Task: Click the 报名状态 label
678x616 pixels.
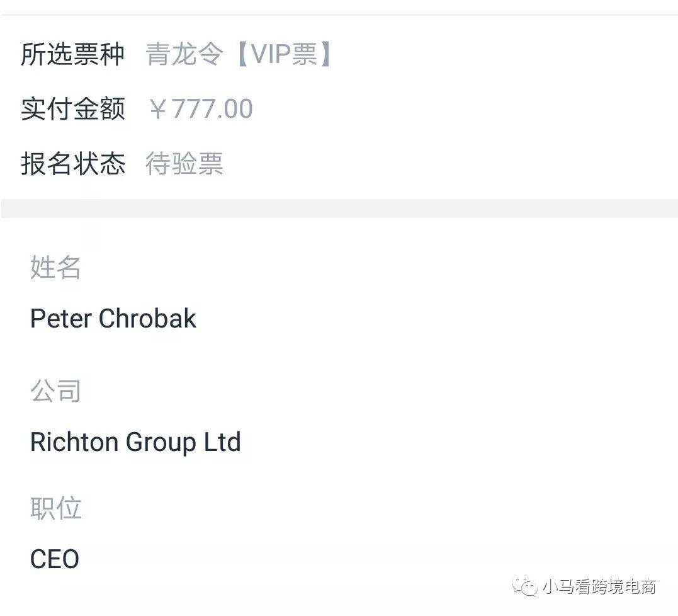Action: coord(72,164)
